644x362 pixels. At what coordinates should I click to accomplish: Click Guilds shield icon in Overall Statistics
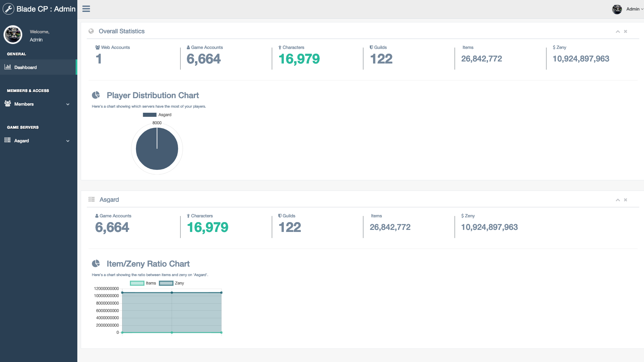tap(371, 47)
